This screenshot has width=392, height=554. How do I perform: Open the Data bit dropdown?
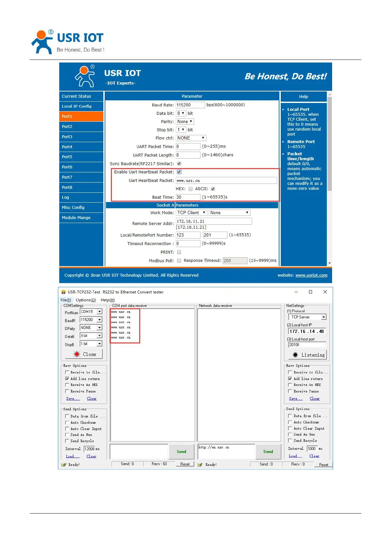181,113
